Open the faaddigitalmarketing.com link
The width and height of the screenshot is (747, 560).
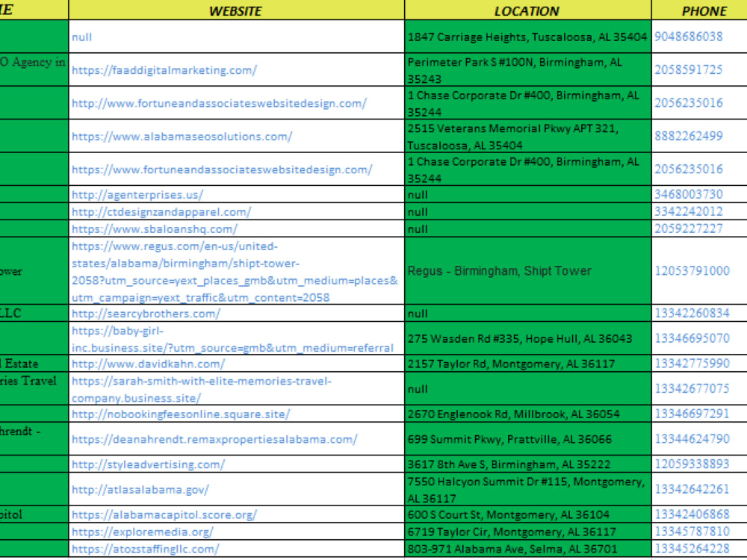(164, 70)
